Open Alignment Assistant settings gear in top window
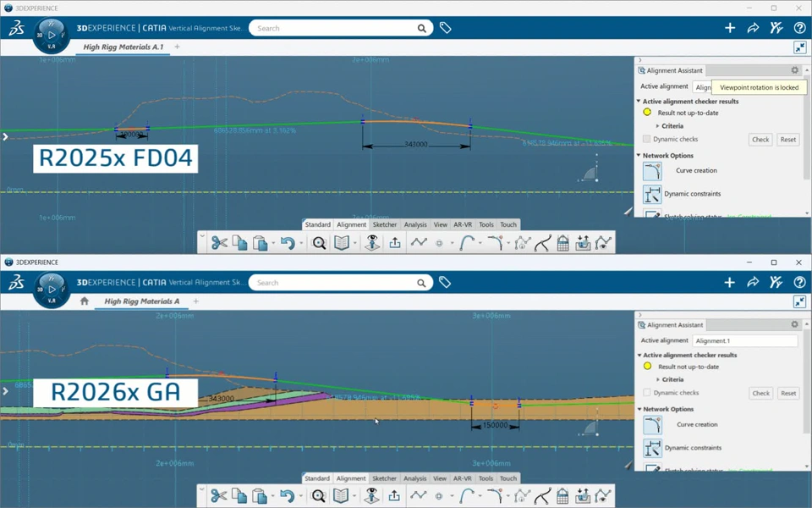The height and width of the screenshot is (508, 812). [x=795, y=70]
